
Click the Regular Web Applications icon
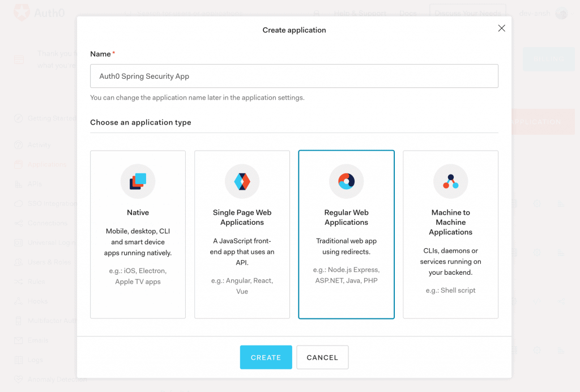click(346, 181)
